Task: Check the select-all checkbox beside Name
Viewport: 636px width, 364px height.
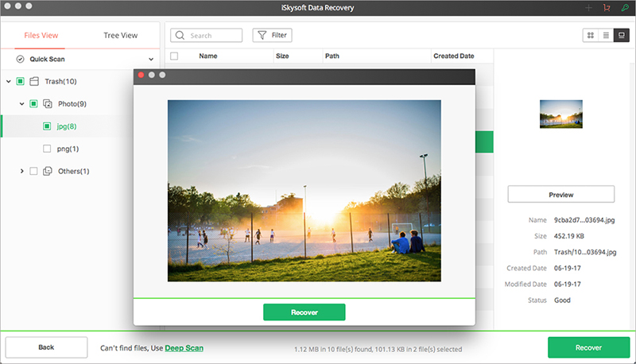Action: [x=174, y=56]
